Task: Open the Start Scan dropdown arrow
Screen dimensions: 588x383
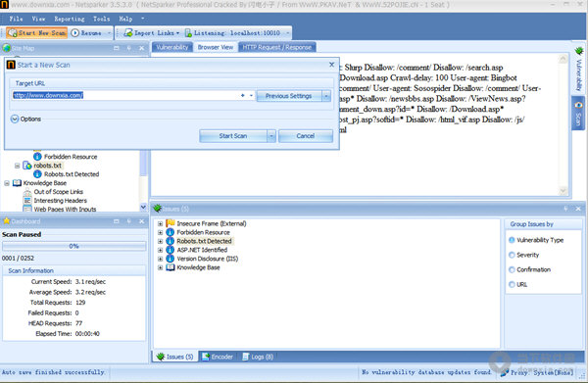Action: click(x=271, y=136)
